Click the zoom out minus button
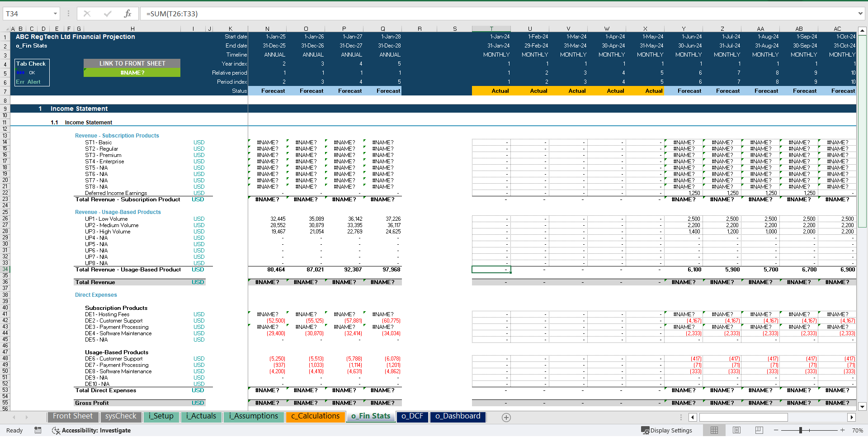The width and height of the screenshot is (868, 437). coord(776,430)
